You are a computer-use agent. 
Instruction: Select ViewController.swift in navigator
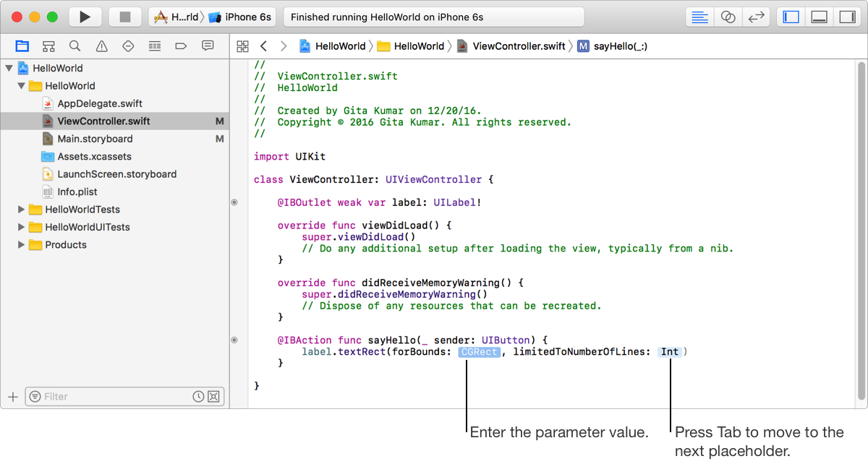pyautogui.click(x=114, y=121)
